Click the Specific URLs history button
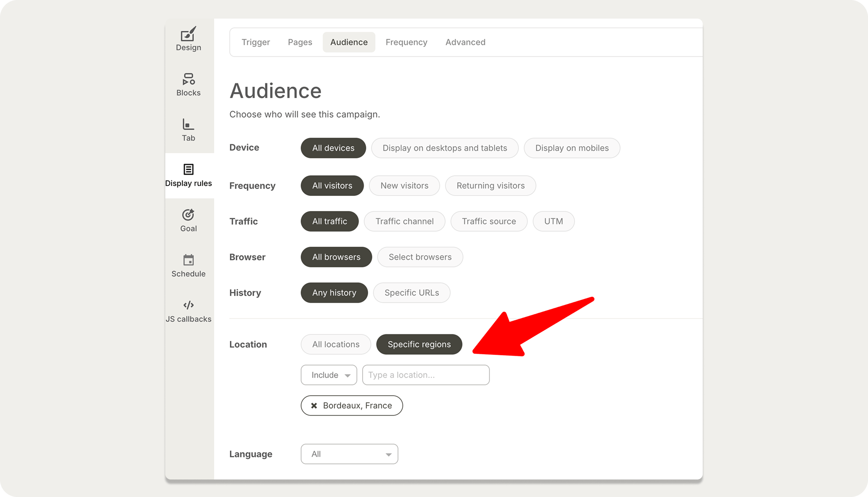Image resolution: width=868 pixels, height=497 pixels. point(412,293)
